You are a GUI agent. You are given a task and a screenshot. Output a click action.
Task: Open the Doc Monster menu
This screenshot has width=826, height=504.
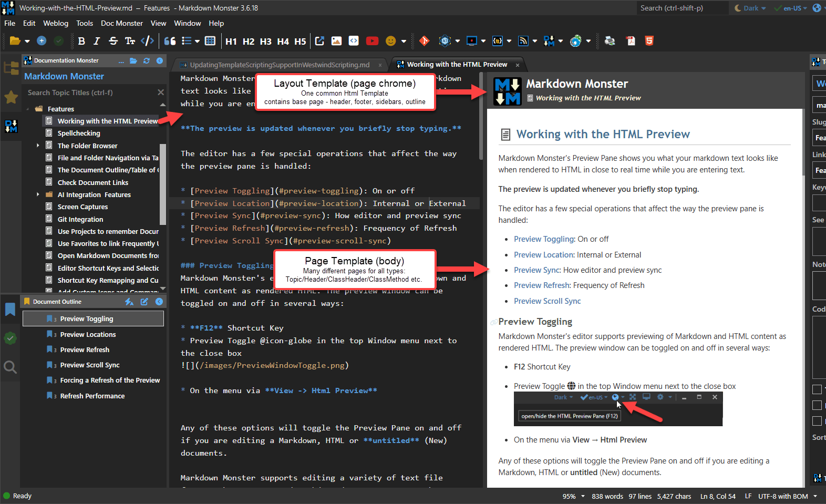tap(122, 23)
